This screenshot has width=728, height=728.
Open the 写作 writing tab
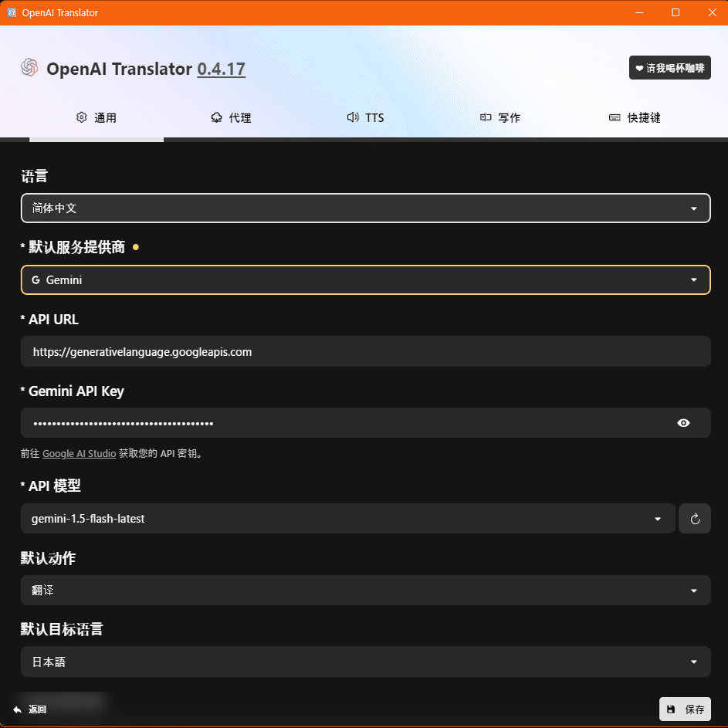[x=500, y=117]
